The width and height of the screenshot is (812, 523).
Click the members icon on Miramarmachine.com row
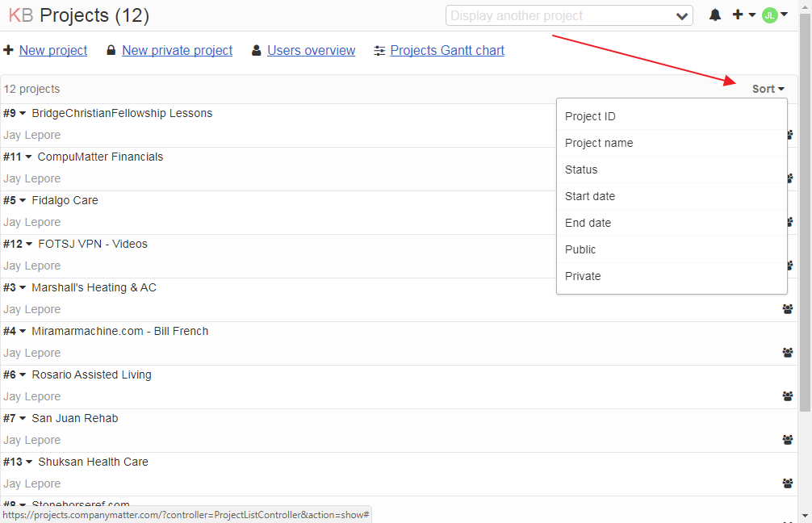click(x=789, y=353)
